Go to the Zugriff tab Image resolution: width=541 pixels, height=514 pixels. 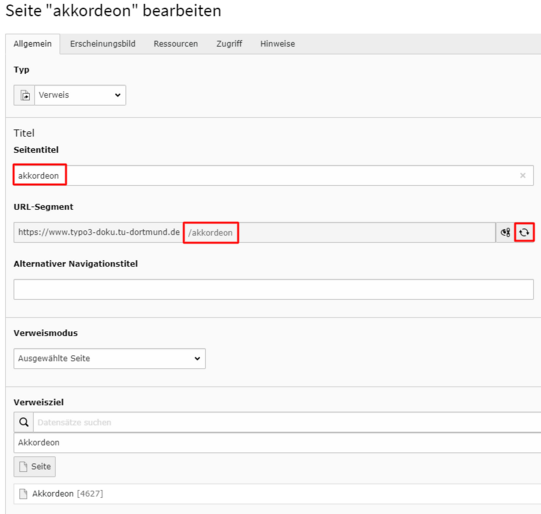tap(229, 44)
